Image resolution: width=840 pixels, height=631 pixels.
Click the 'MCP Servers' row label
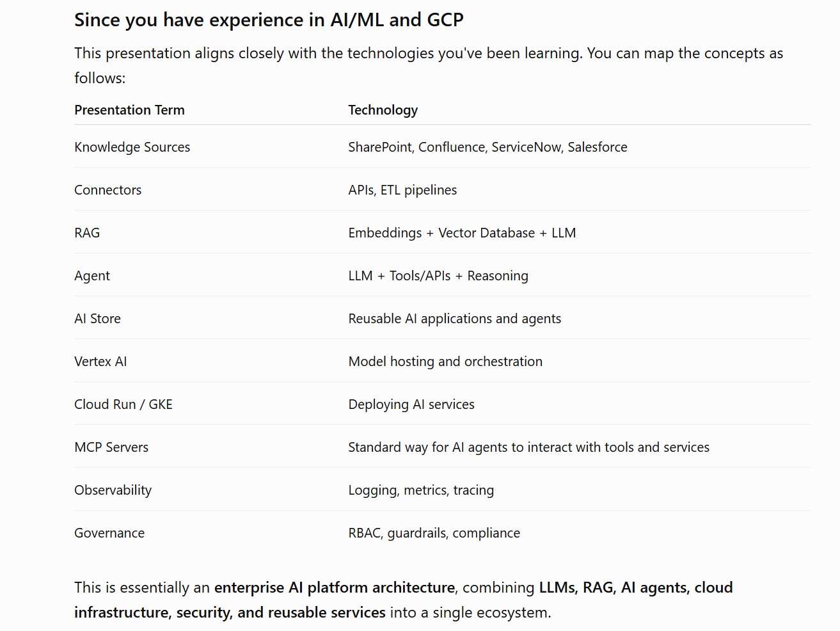pyautogui.click(x=111, y=447)
